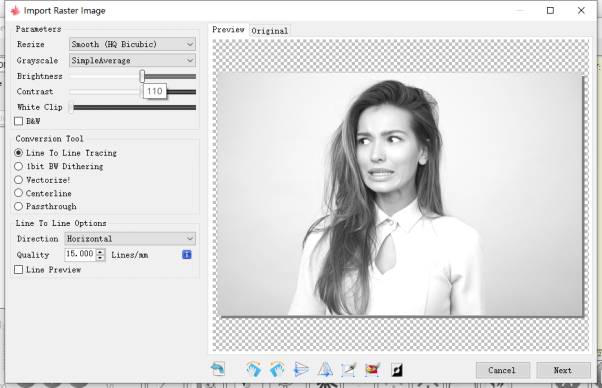Screen dimensions: 602x388
Task: Flip the image vertically
Action: (x=301, y=370)
